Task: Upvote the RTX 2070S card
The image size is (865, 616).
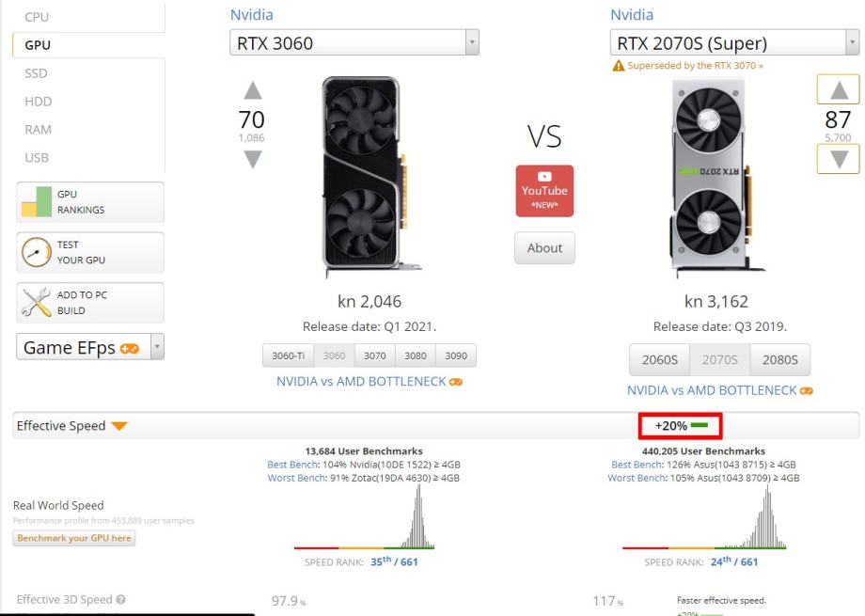Action: [x=840, y=91]
